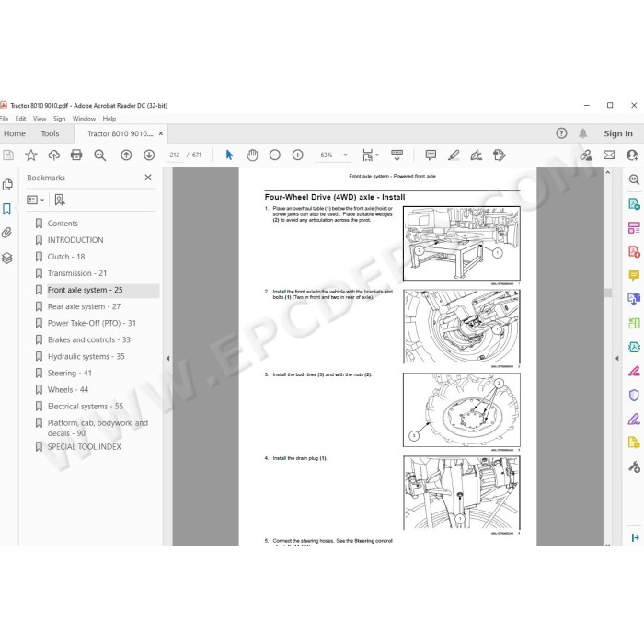Open the Clutch - 18 bookmark
644x644 pixels.
pos(66,257)
